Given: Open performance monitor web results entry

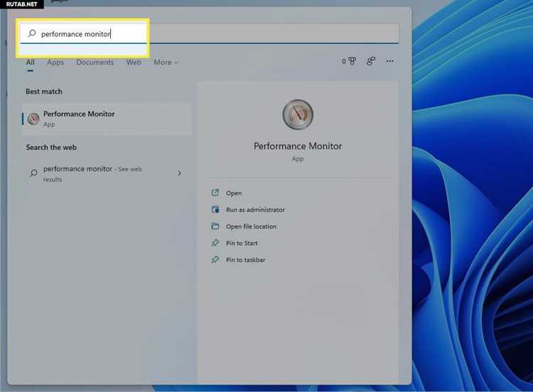Looking at the screenshot, I should tap(107, 173).
